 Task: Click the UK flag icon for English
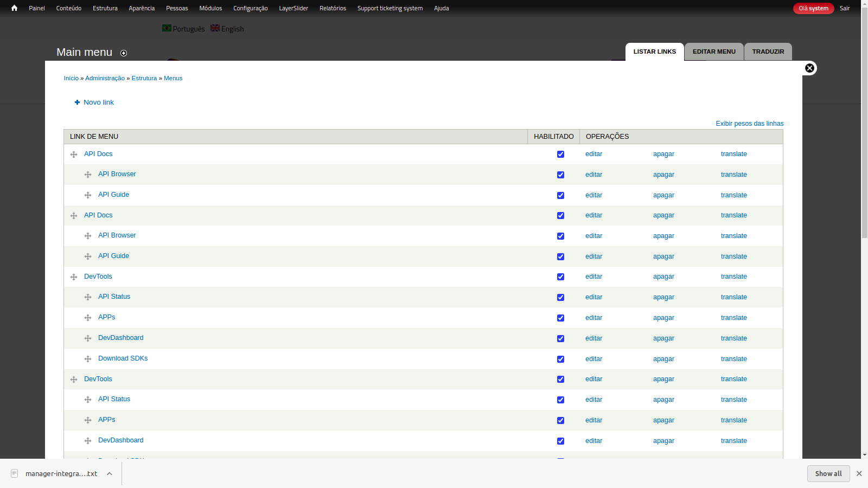[215, 28]
